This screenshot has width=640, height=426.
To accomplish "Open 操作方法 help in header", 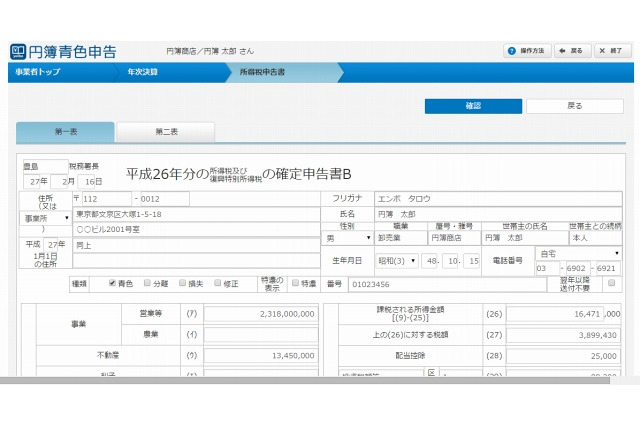I will pos(527,50).
